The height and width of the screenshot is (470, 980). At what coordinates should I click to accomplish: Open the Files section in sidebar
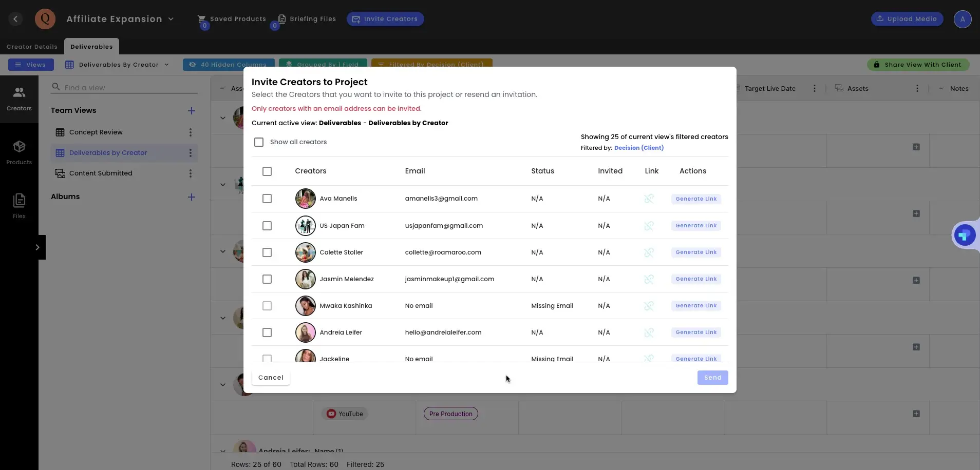pos(19,205)
